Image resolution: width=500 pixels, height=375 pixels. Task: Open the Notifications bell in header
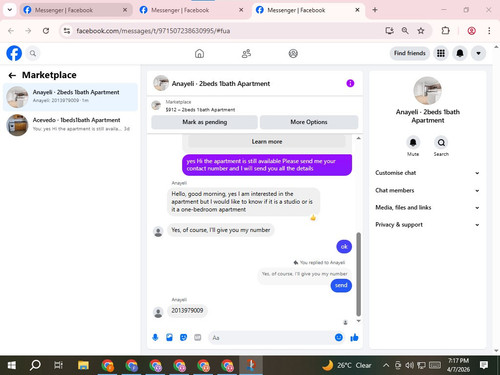coord(460,53)
